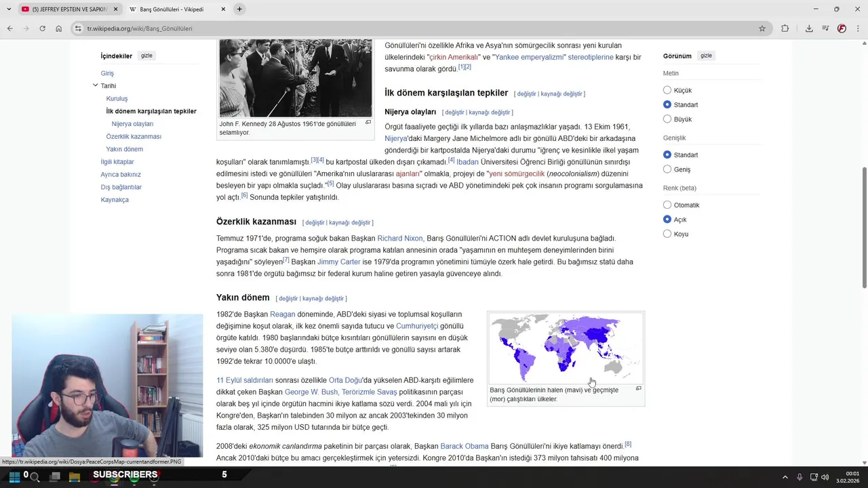Open File Explorer from taskbar

click(x=75, y=477)
